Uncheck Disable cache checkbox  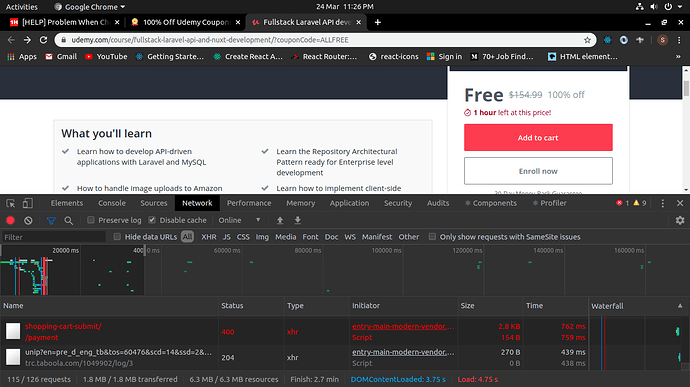[x=152, y=220]
